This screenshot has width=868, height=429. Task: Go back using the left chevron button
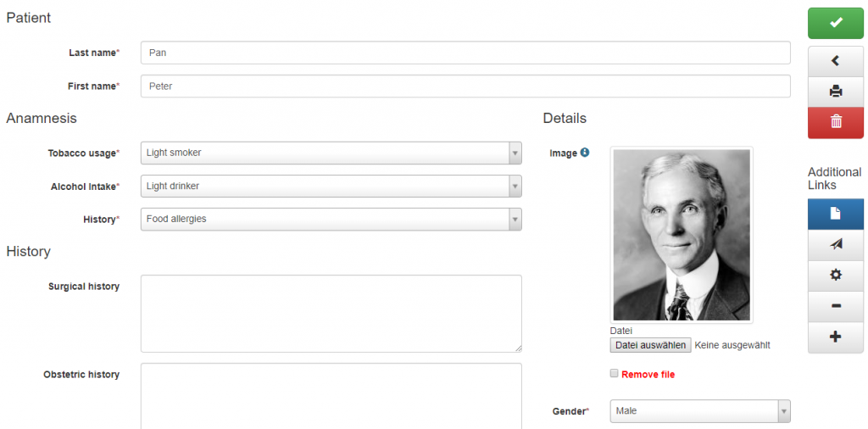tap(835, 61)
